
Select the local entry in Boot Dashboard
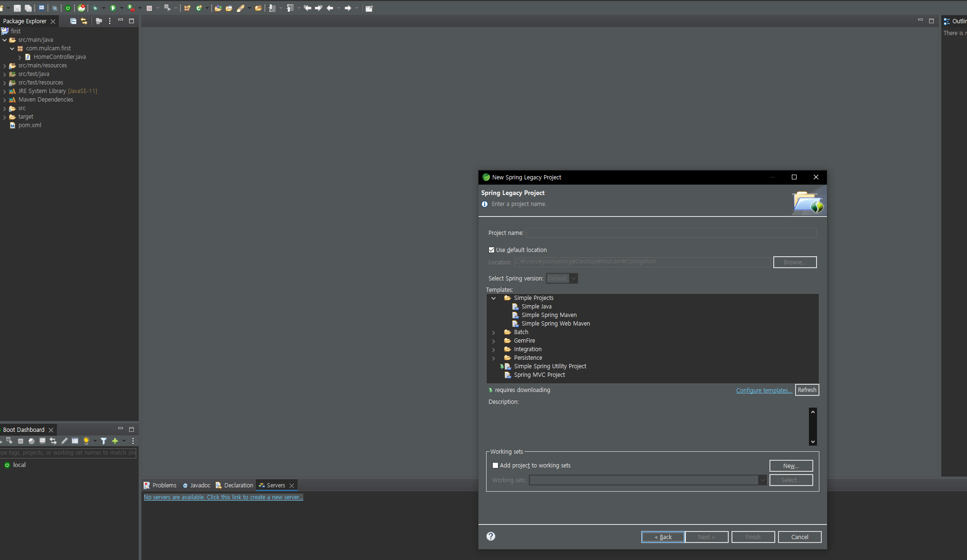[x=19, y=465]
